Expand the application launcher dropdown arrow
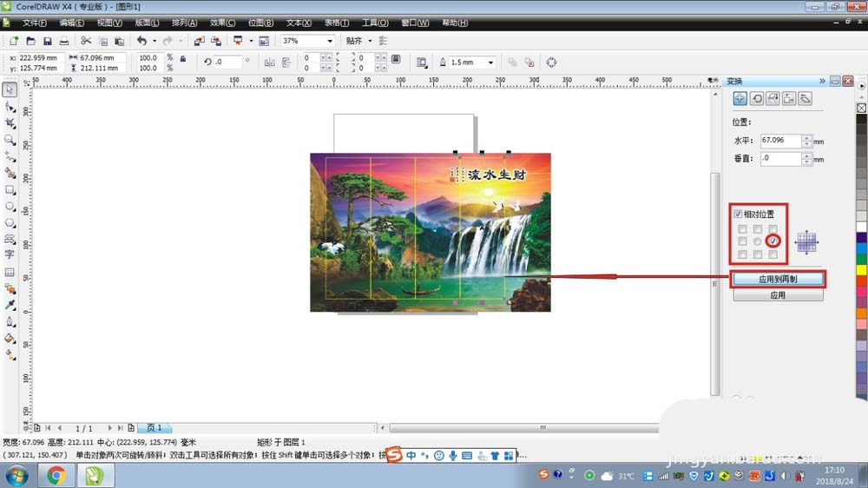Viewport: 868px width, 488px height. pyautogui.click(x=251, y=41)
